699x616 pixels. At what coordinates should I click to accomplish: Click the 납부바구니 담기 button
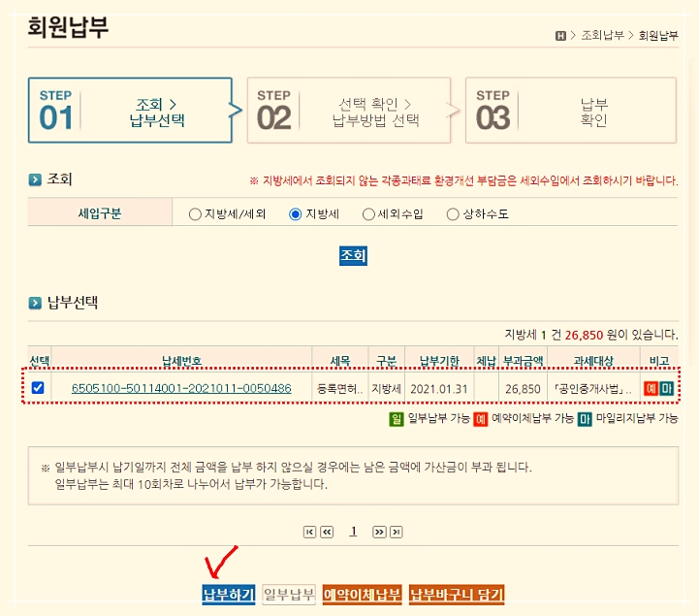(x=457, y=595)
